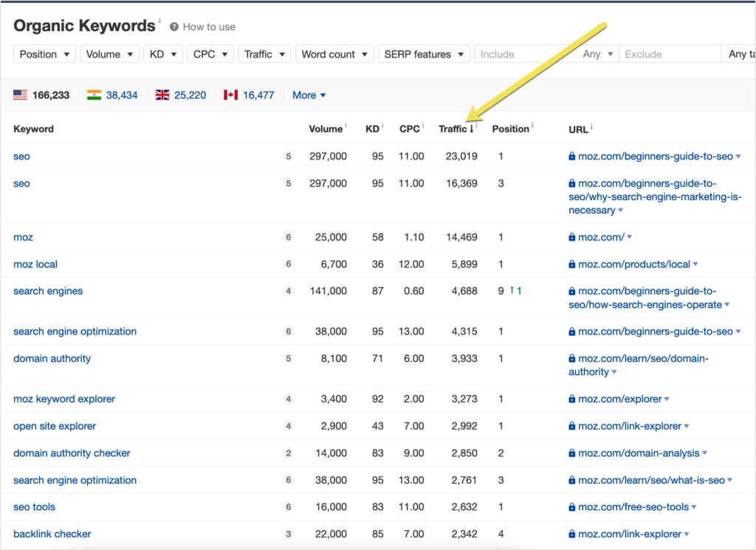Open the Position filter dropdown
This screenshot has height=550, width=756.
click(x=44, y=54)
